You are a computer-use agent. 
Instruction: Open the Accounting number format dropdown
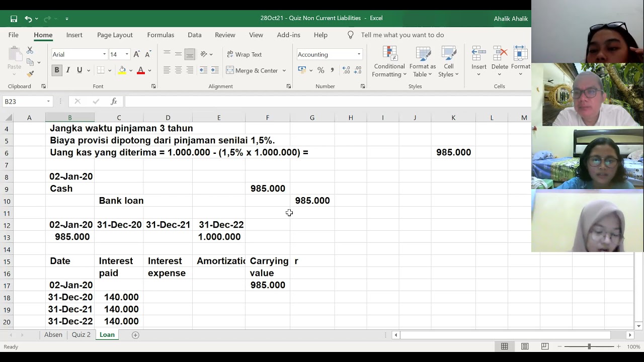pos(359,54)
